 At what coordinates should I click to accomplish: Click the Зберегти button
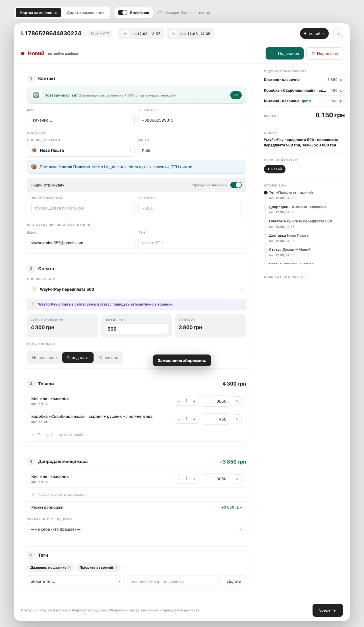(x=328, y=610)
